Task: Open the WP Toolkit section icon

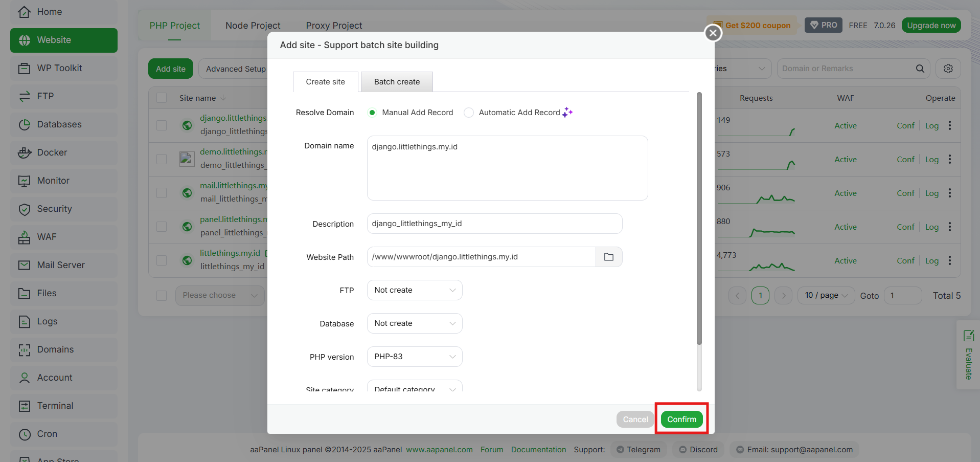Action: click(25, 69)
